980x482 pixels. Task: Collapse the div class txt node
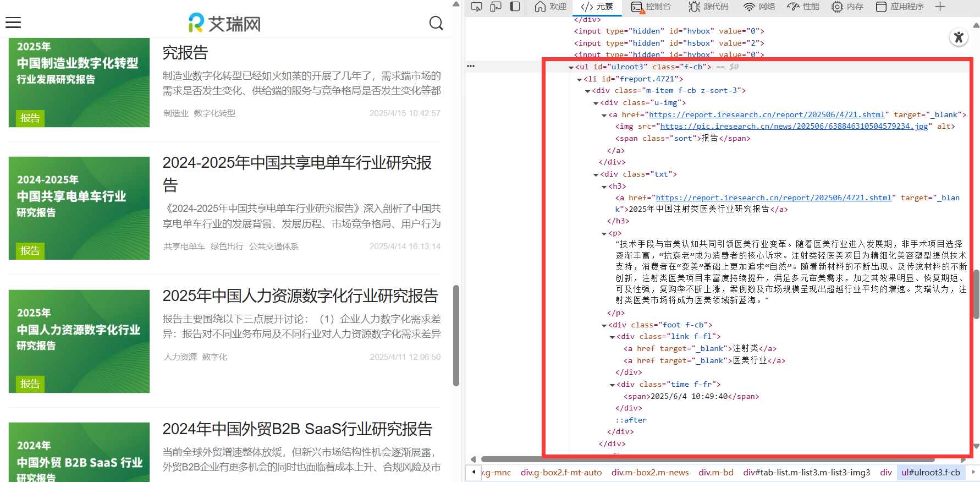coord(596,174)
